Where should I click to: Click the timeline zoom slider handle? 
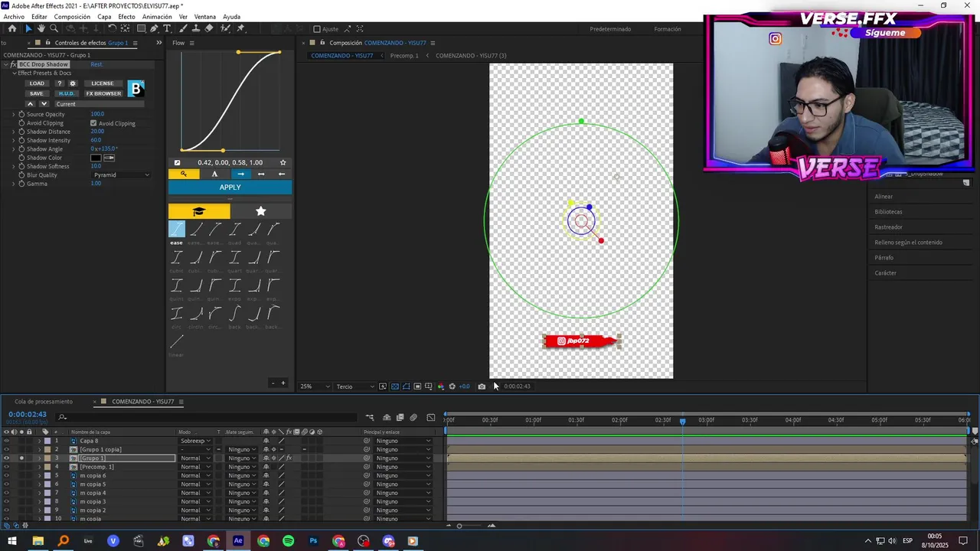(459, 526)
